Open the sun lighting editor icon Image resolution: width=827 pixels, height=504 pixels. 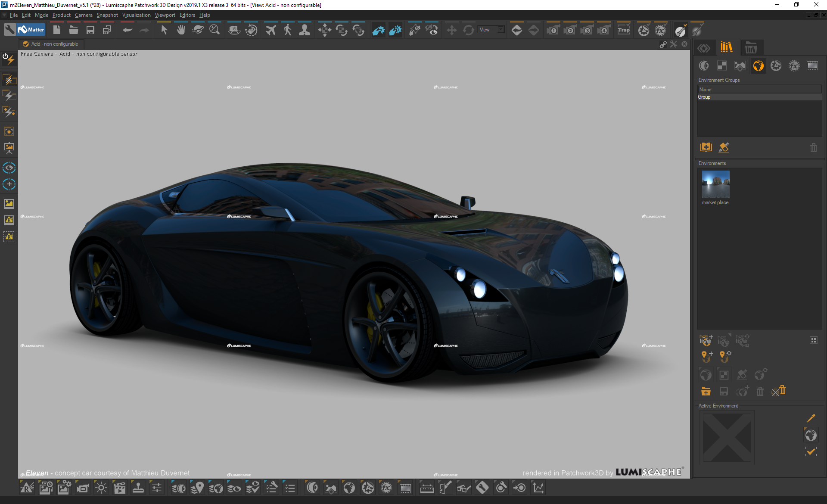(x=101, y=488)
